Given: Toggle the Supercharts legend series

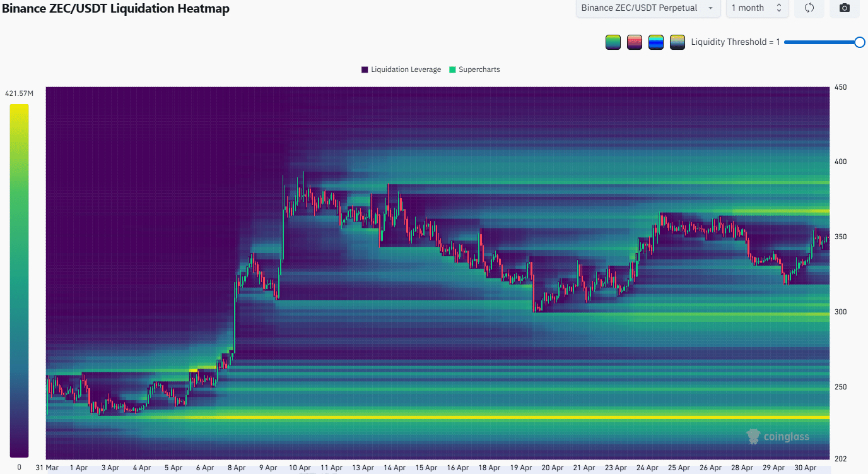Looking at the screenshot, I should (474, 69).
